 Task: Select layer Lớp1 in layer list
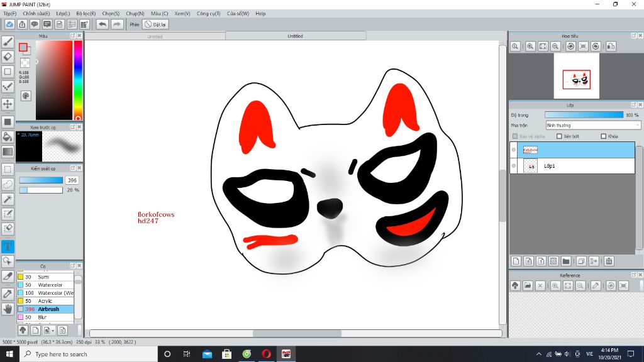[572, 166]
